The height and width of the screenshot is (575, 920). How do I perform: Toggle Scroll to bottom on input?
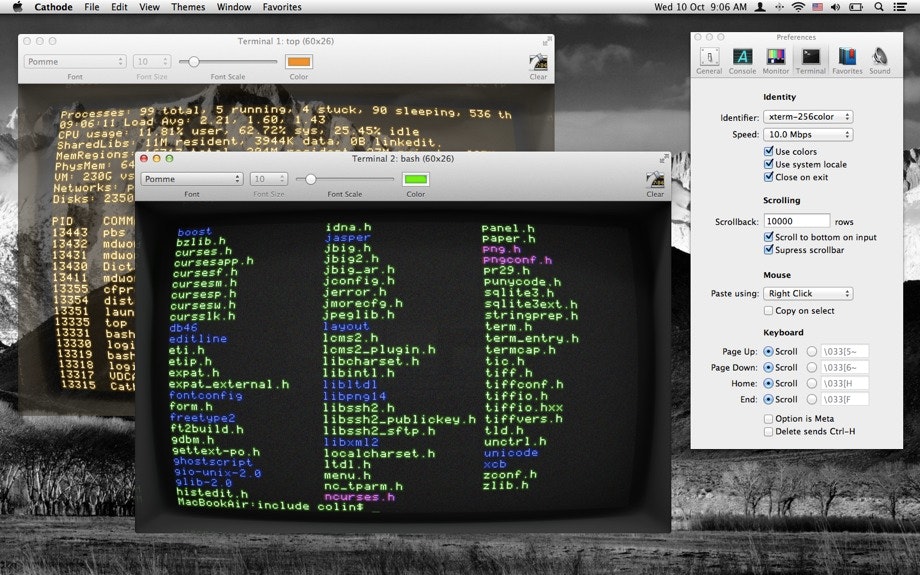tap(768, 237)
